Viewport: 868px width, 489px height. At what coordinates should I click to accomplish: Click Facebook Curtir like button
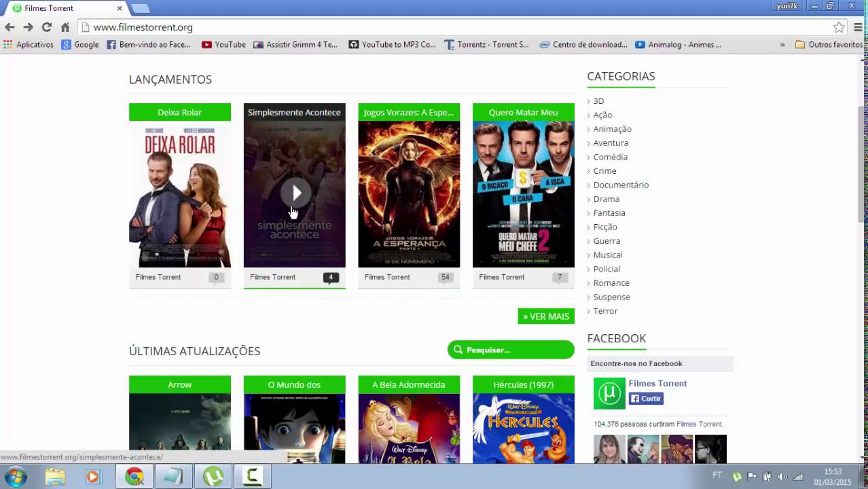tap(646, 399)
